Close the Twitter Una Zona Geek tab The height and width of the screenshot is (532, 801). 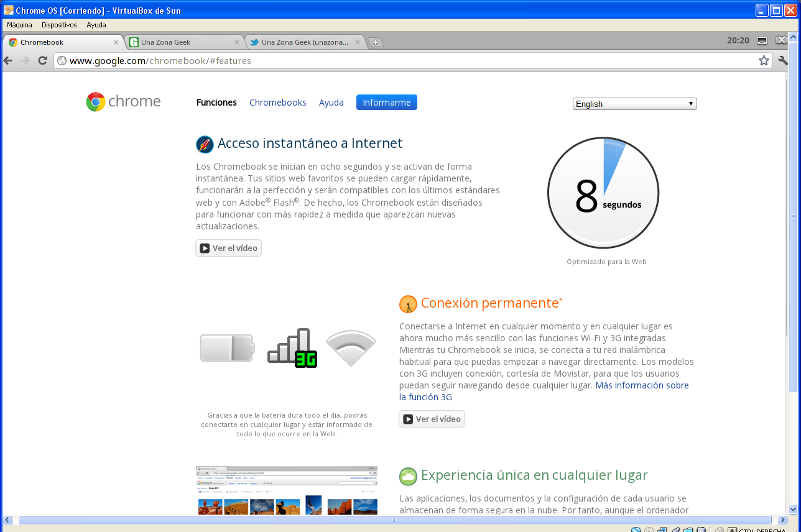click(x=357, y=42)
